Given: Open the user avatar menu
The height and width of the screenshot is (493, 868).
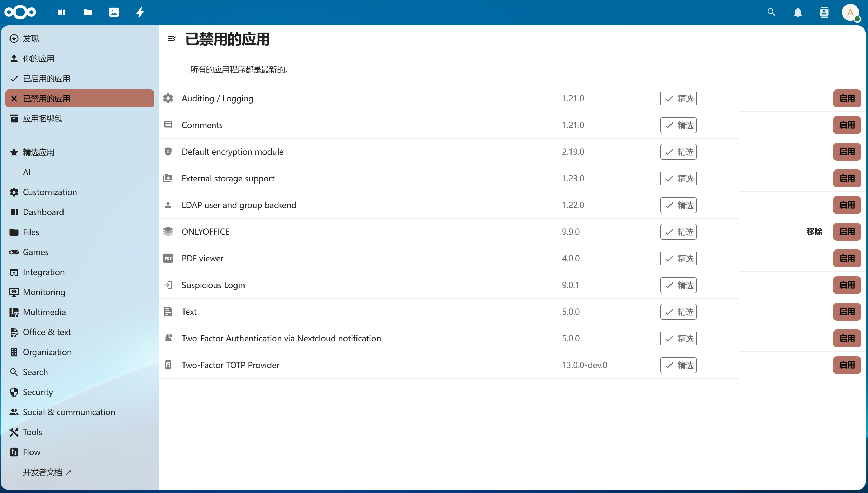Looking at the screenshot, I should click(850, 12).
